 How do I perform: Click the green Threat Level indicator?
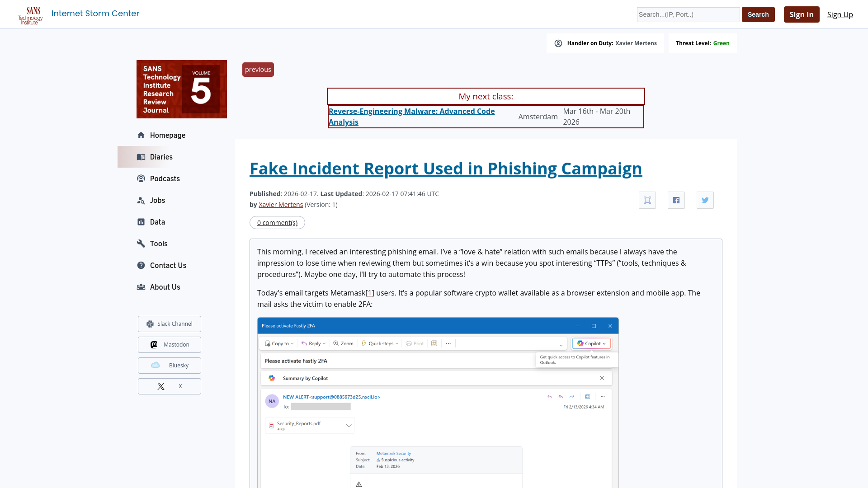(x=721, y=43)
